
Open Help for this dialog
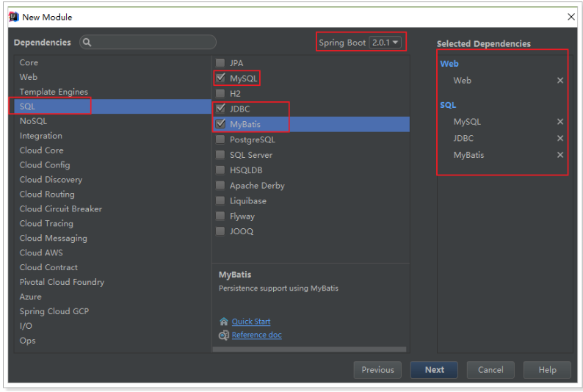point(547,370)
